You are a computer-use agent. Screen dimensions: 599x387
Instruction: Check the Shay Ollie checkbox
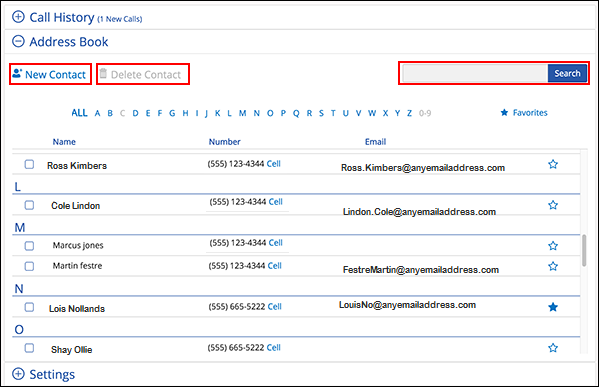point(29,348)
